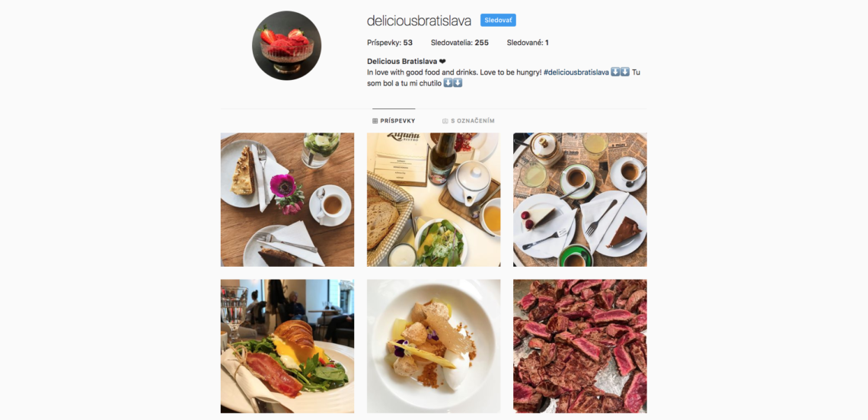
Task: View the Sledovatelia 255 followers list
Action: pyautogui.click(x=459, y=43)
